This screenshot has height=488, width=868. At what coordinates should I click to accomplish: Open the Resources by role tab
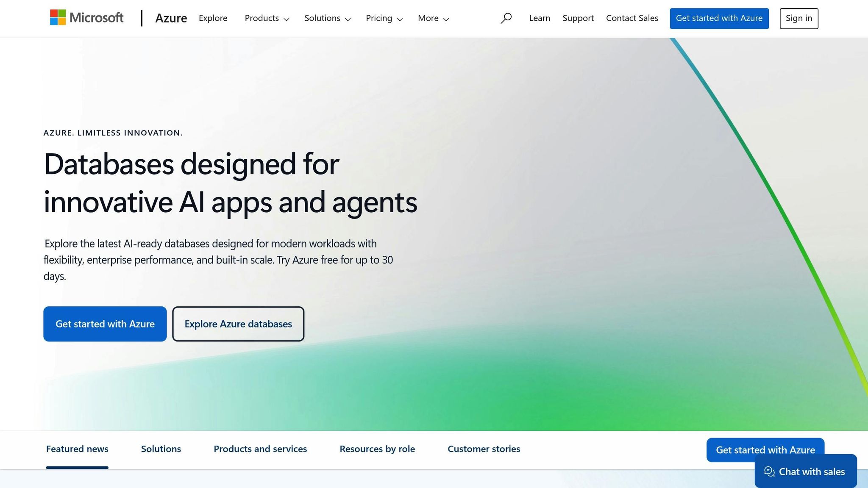coord(377,449)
